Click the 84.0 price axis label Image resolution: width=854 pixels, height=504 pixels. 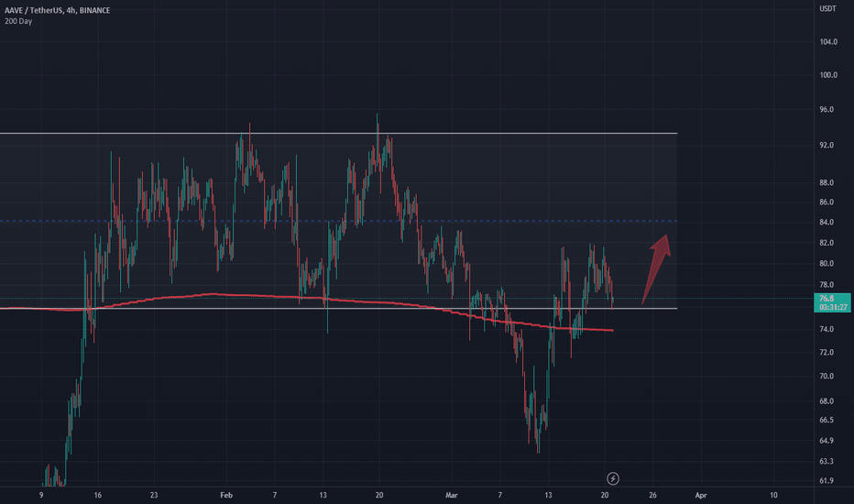(x=827, y=223)
